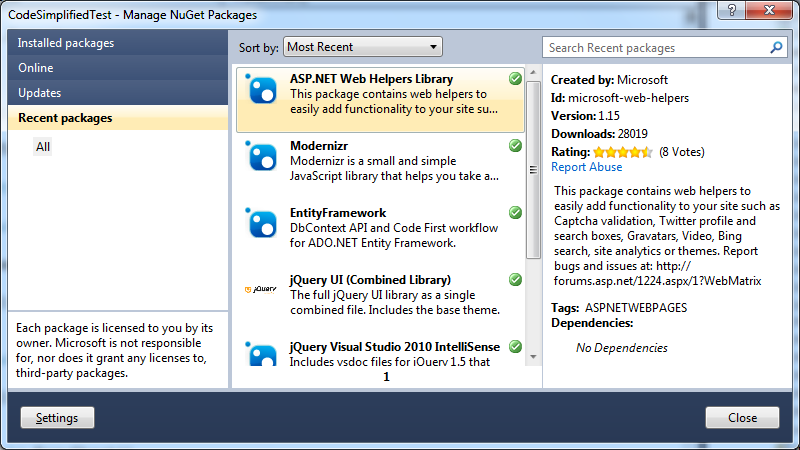Click installed checkmark next to EntityFramework
Viewport: 800px width, 450px height.
[x=515, y=212]
